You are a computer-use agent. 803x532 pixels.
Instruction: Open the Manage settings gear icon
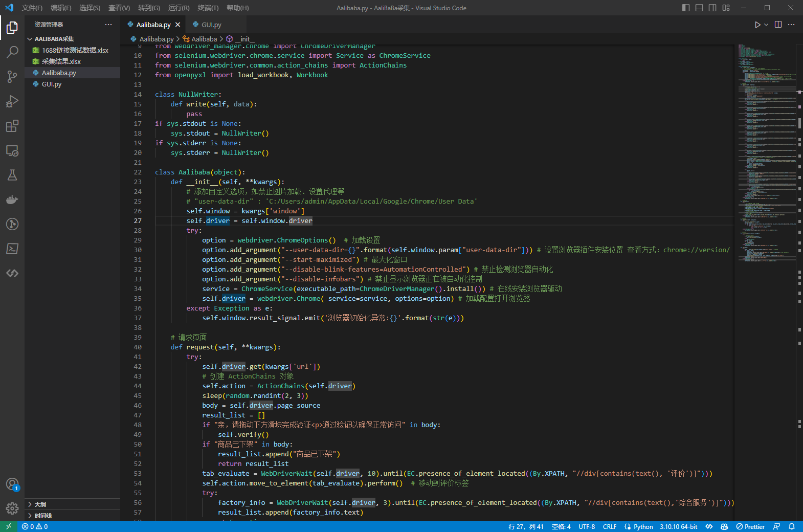pos(12,508)
